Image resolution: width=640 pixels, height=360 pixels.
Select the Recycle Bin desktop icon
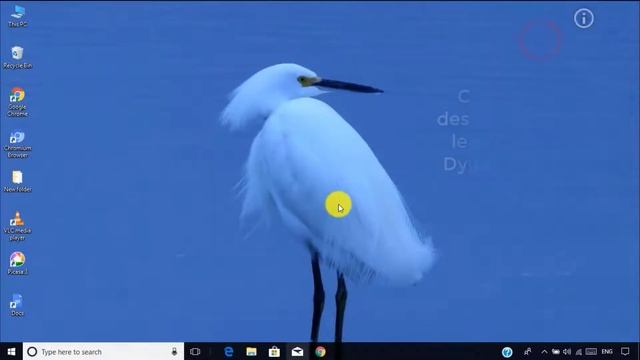pos(17,57)
